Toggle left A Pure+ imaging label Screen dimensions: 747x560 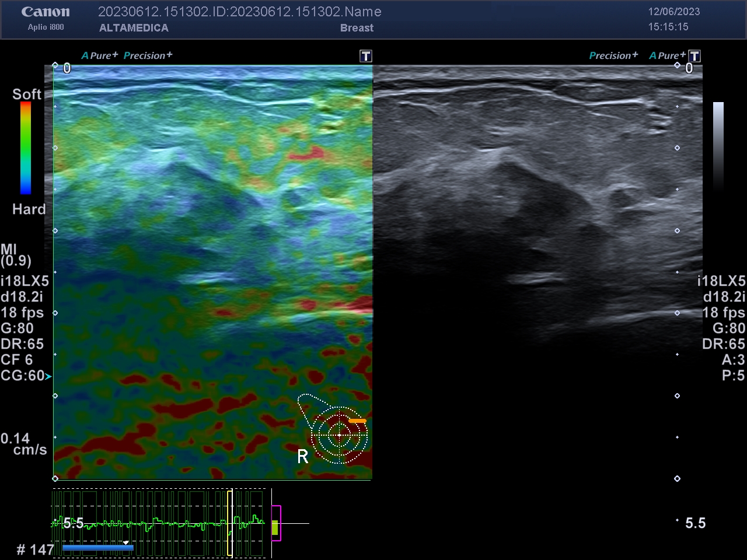click(x=100, y=55)
